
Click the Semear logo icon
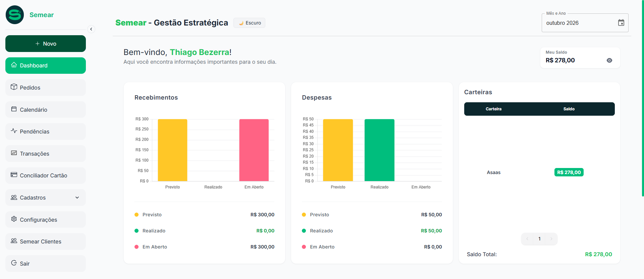(15, 15)
